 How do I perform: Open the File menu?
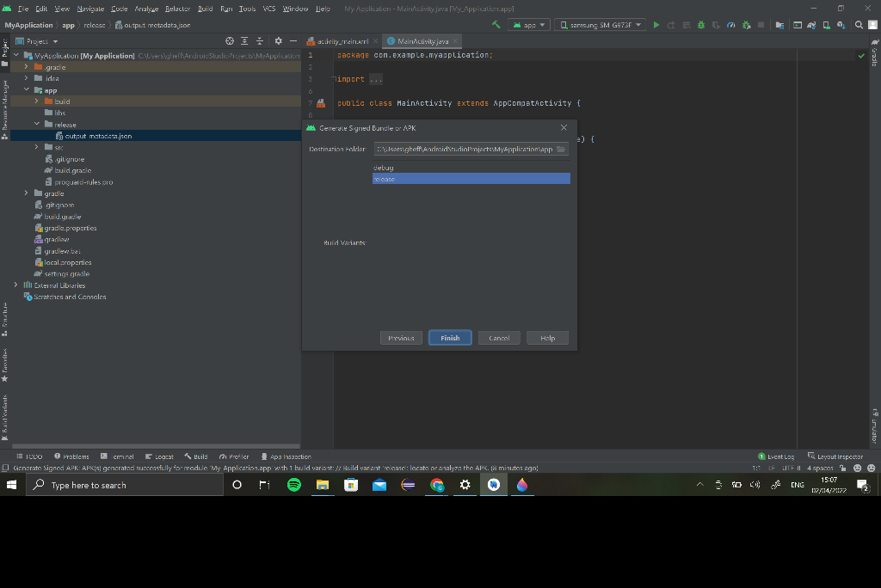23,9
